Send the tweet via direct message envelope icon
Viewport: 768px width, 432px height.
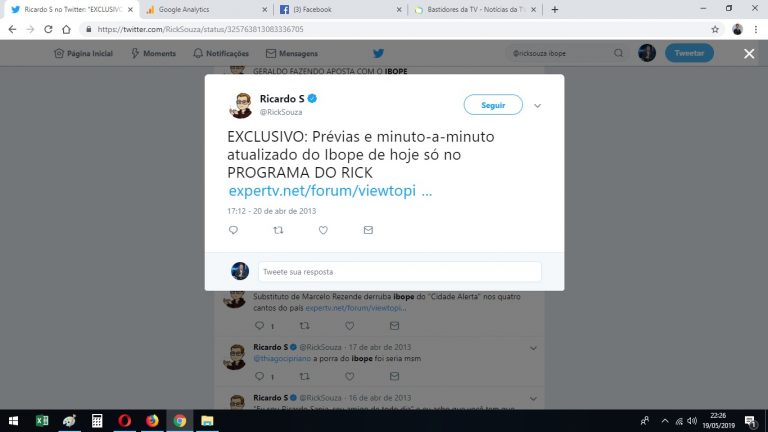pyautogui.click(x=368, y=230)
